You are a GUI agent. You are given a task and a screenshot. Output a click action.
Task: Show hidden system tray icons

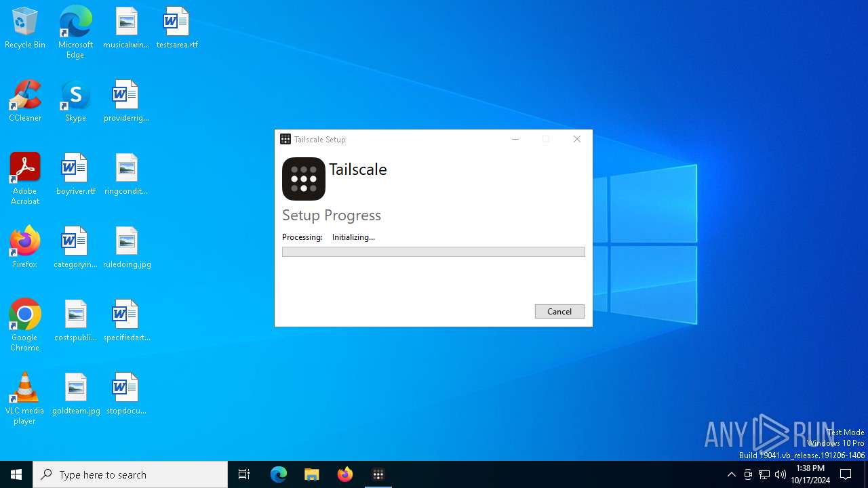click(x=731, y=474)
